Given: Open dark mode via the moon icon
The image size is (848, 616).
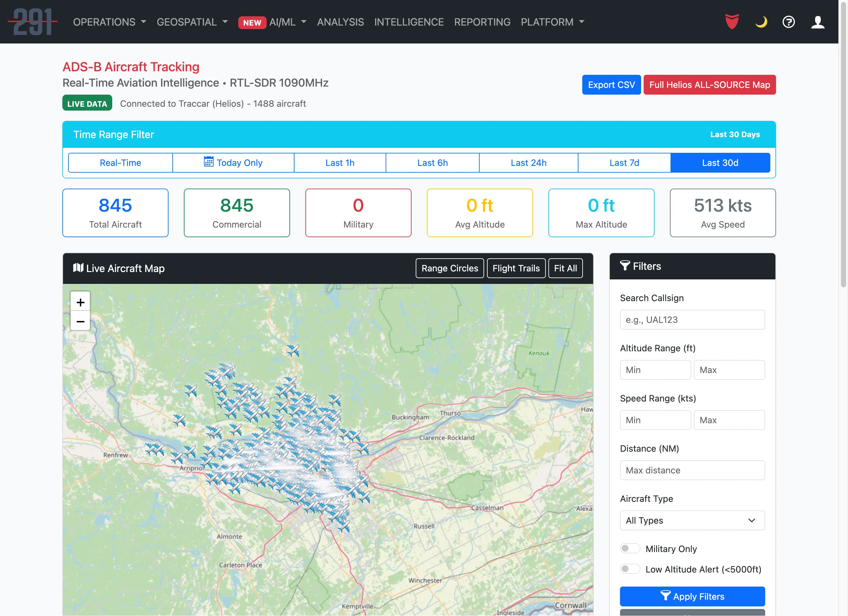Looking at the screenshot, I should pos(761,22).
